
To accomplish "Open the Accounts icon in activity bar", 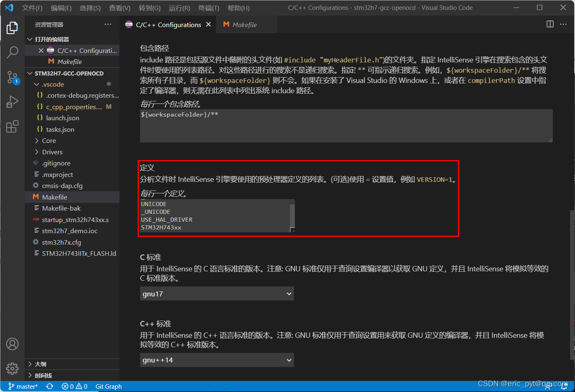I will 12,344.
